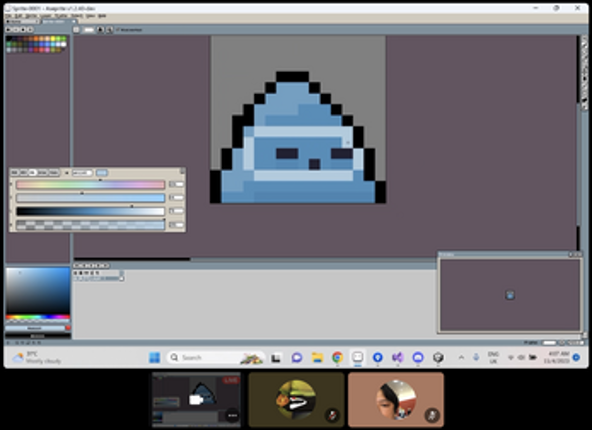592x430 pixels.
Task: Click the Aseprite icon in the taskbar
Action: point(357,357)
